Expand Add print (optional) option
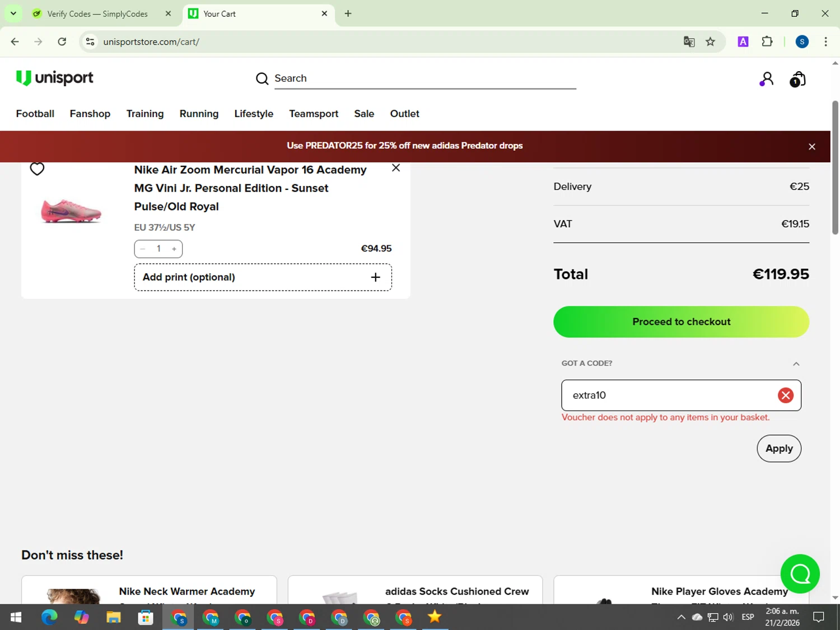840x630 pixels. point(263,277)
